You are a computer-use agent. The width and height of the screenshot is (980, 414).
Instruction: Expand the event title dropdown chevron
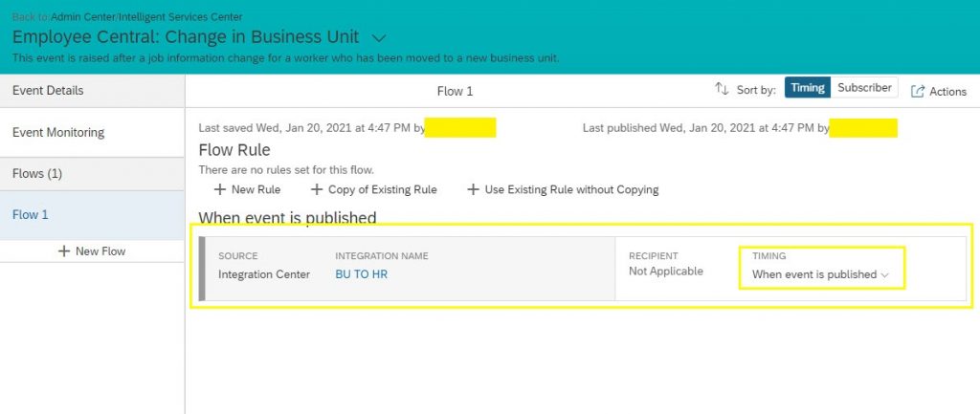(x=379, y=38)
